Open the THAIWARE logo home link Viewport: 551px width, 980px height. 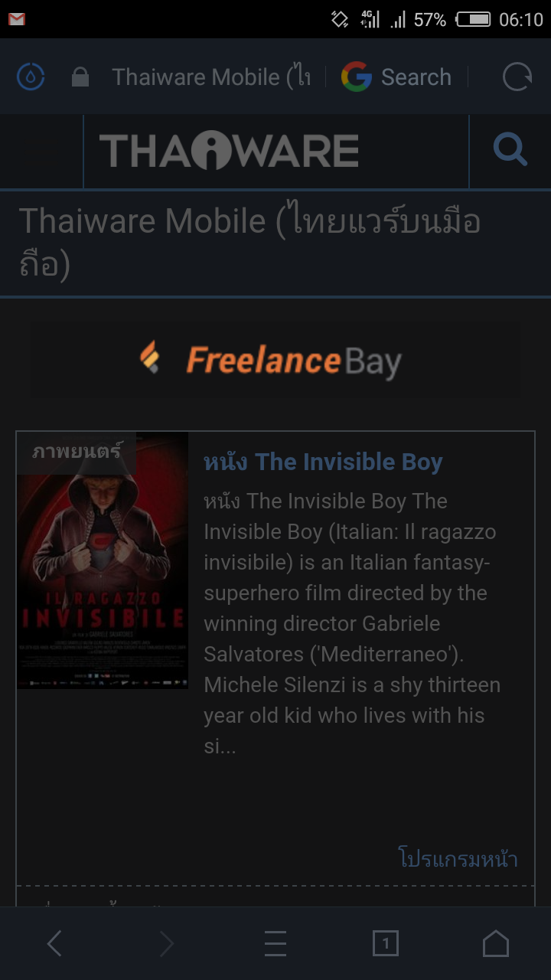pyautogui.click(x=229, y=150)
